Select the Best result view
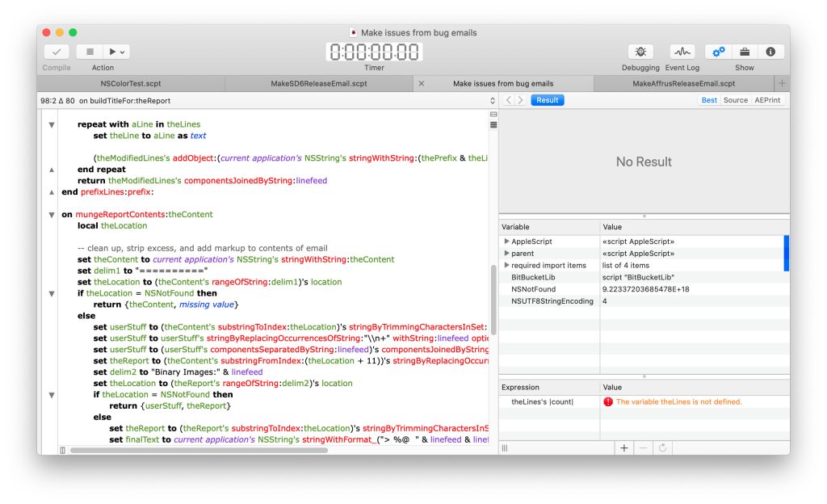The height and width of the screenshot is (504, 827). [709, 100]
